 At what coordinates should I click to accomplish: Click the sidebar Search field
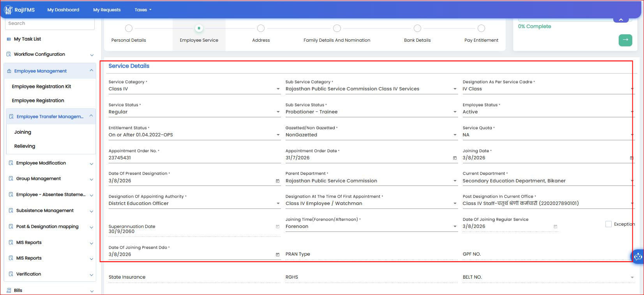point(49,23)
